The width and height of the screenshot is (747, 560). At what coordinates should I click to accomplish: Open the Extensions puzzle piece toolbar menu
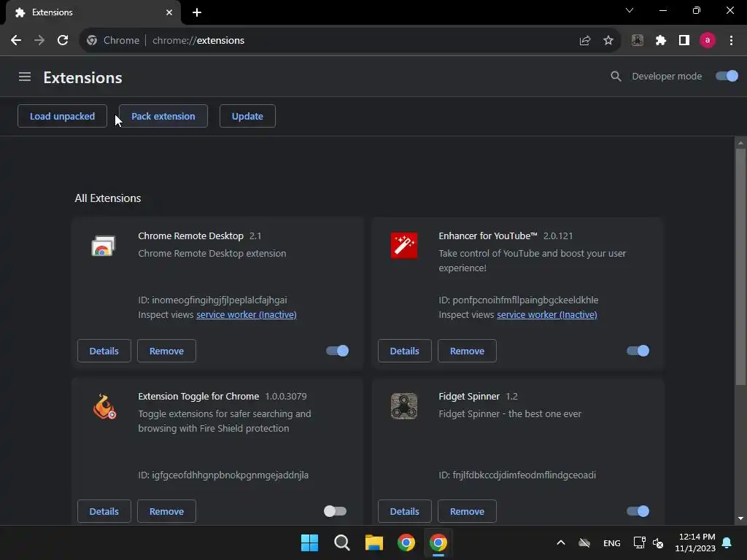pos(661,41)
